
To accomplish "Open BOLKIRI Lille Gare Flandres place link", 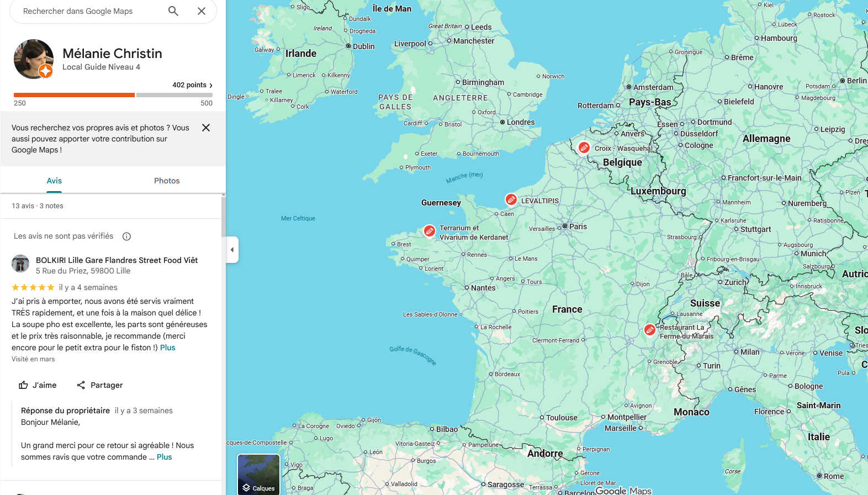I will click(x=117, y=260).
